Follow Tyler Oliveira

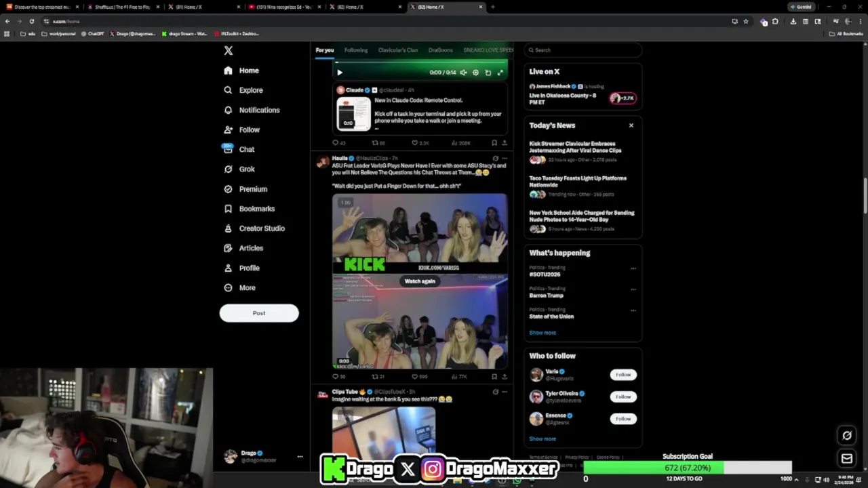[623, 396]
